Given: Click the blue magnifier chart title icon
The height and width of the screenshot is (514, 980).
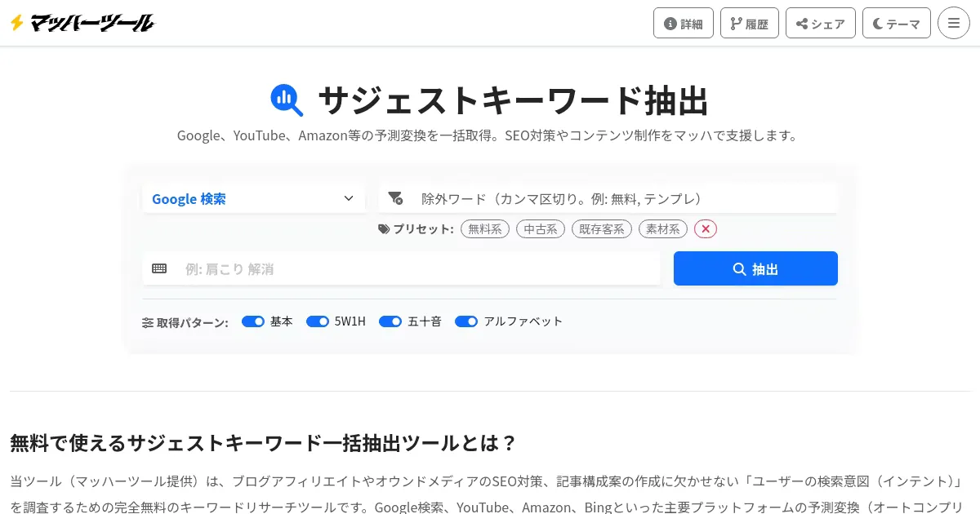Looking at the screenshot, I should 287,100.
